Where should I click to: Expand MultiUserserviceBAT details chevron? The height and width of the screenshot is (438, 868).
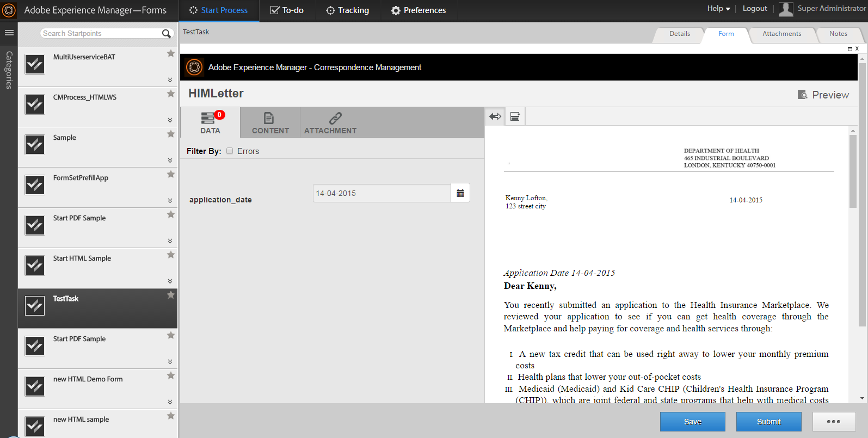click(x=170, y=80)
